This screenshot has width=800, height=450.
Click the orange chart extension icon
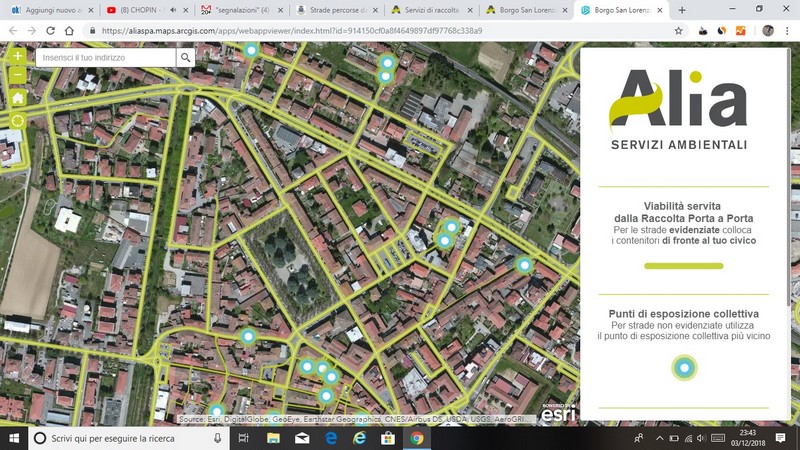pyautogui.click(x=741, y=31)
